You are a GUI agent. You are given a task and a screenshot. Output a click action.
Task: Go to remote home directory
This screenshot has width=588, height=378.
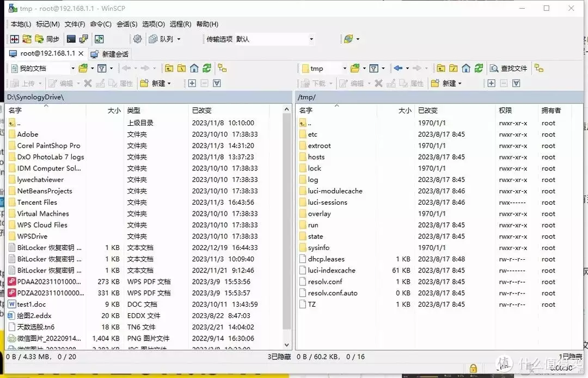[x=466, y=68]
